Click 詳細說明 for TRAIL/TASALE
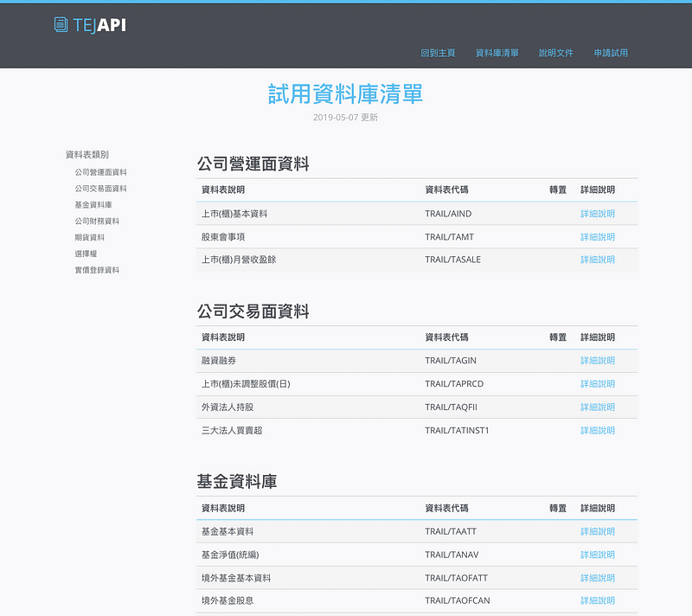 coord(597,260)
